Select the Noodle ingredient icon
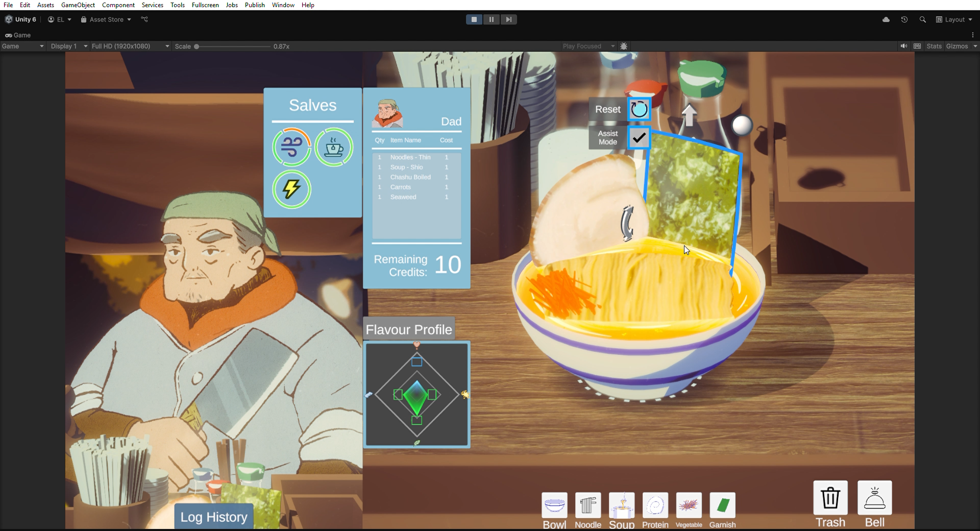Screen dimensions: 980x531 click(588, 505)
